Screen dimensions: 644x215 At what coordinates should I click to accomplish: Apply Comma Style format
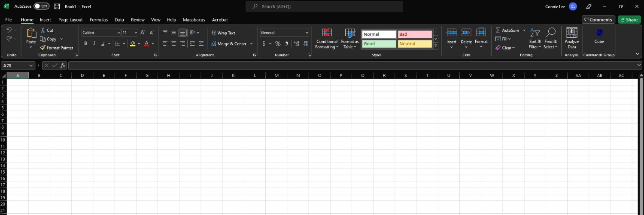286,43
